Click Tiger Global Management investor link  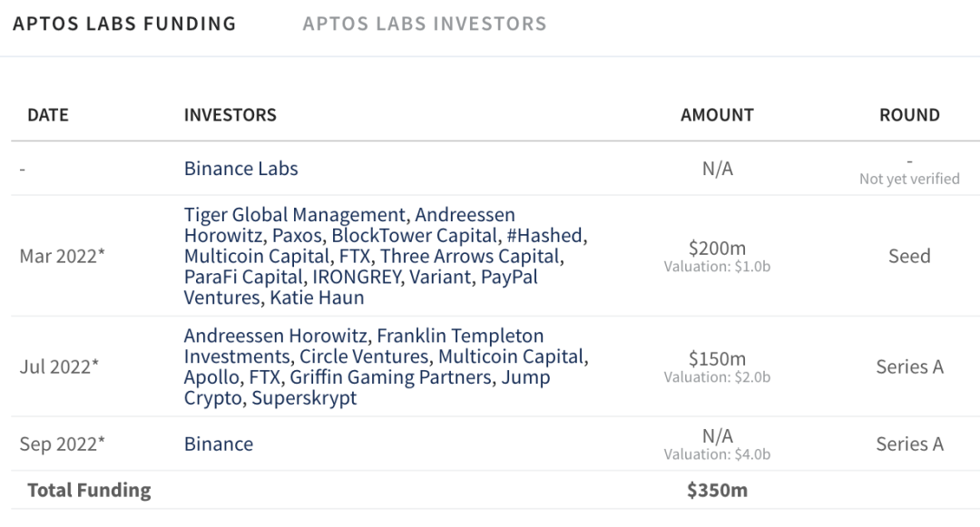(294, 215)
